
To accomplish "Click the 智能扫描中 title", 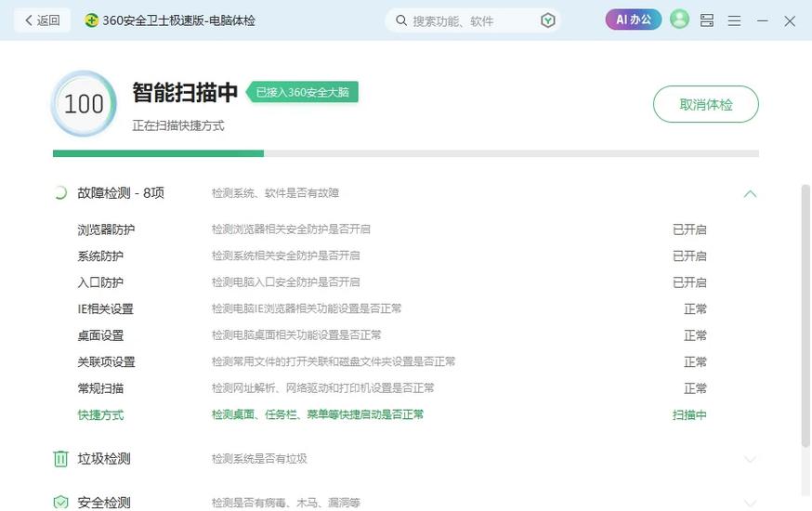I will 185,92.
